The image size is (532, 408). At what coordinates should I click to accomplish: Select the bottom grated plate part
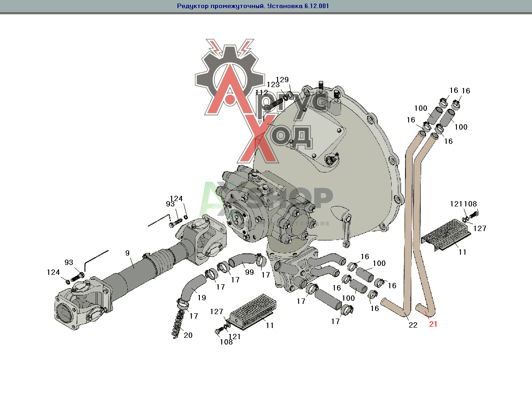point(252,310)
